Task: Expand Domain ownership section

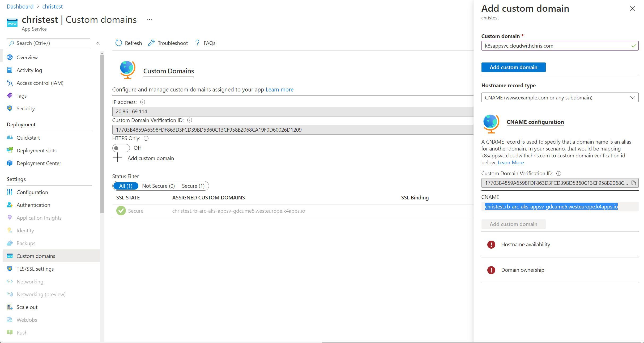Action: click(560, 270)
